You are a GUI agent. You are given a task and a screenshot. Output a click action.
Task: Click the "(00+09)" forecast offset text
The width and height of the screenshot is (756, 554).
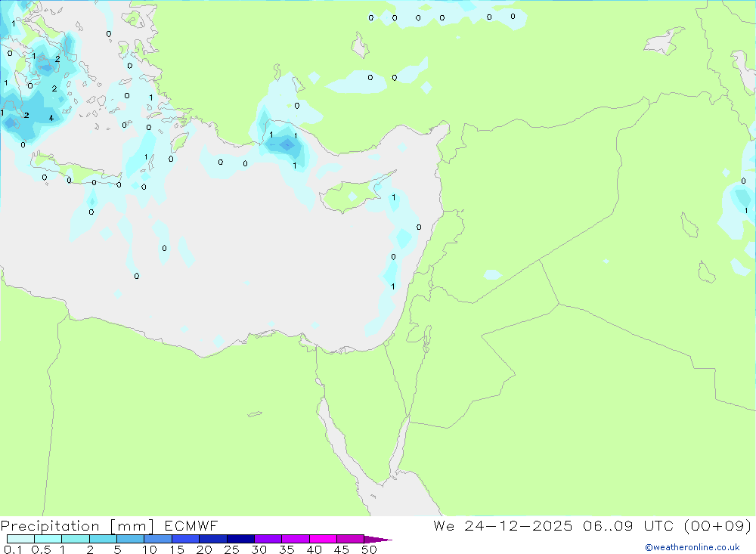(717, 526)
